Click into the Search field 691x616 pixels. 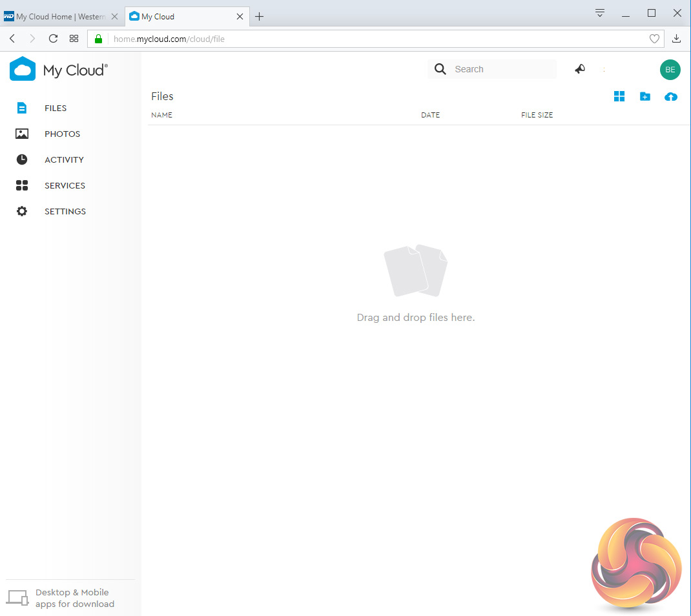[x=492, y=69]
